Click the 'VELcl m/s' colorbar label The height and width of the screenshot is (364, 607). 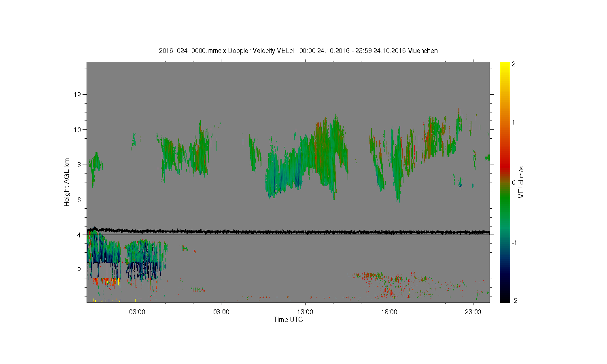pos(521,182)
